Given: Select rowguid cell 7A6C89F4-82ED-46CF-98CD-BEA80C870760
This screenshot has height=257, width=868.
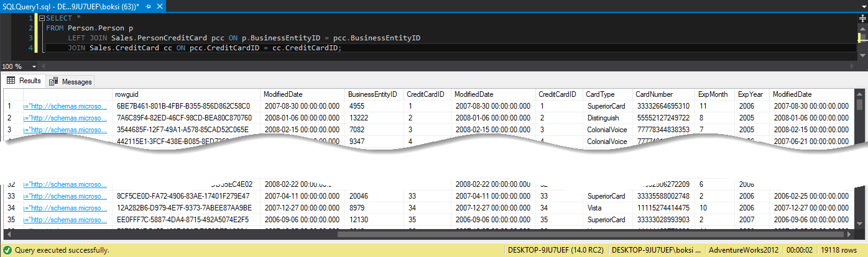Looking at the screenshot, I should (187, 118).
